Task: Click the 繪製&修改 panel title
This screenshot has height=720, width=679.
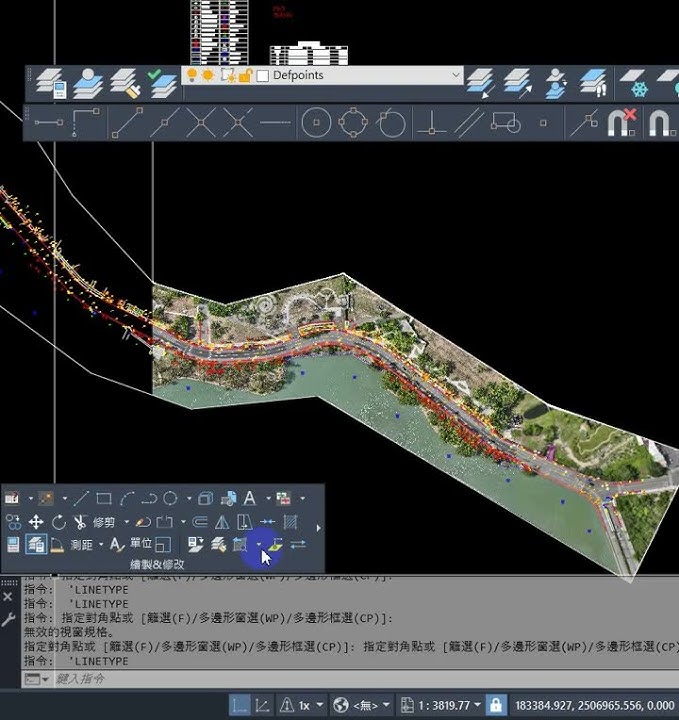Action: pos(157,564)
